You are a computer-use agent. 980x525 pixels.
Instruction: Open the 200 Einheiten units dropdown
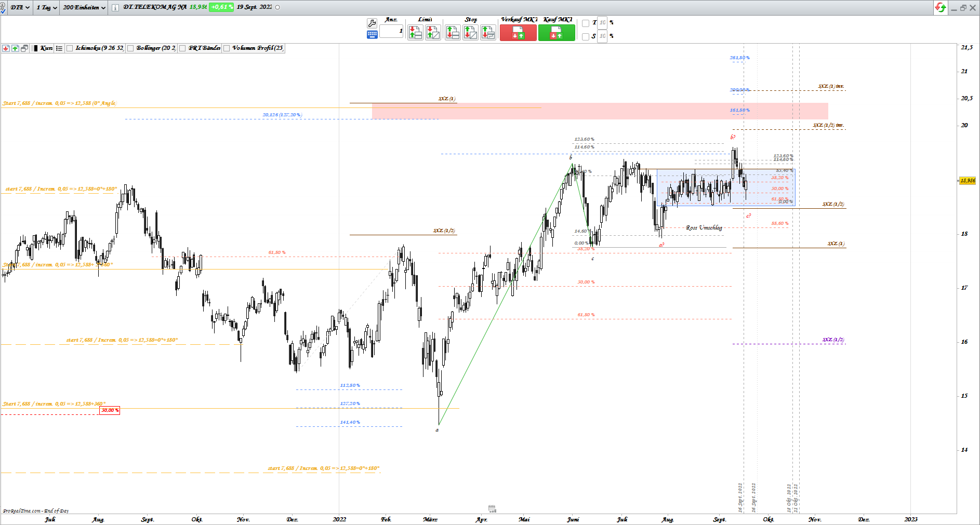[x=84, y=7]
